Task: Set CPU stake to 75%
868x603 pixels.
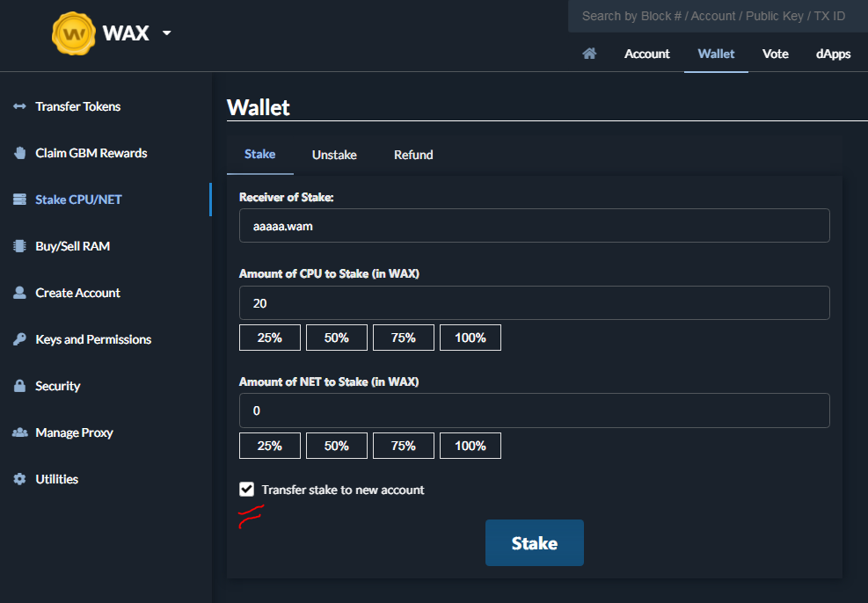Action: pyautogui.click(x=404, y=338)
